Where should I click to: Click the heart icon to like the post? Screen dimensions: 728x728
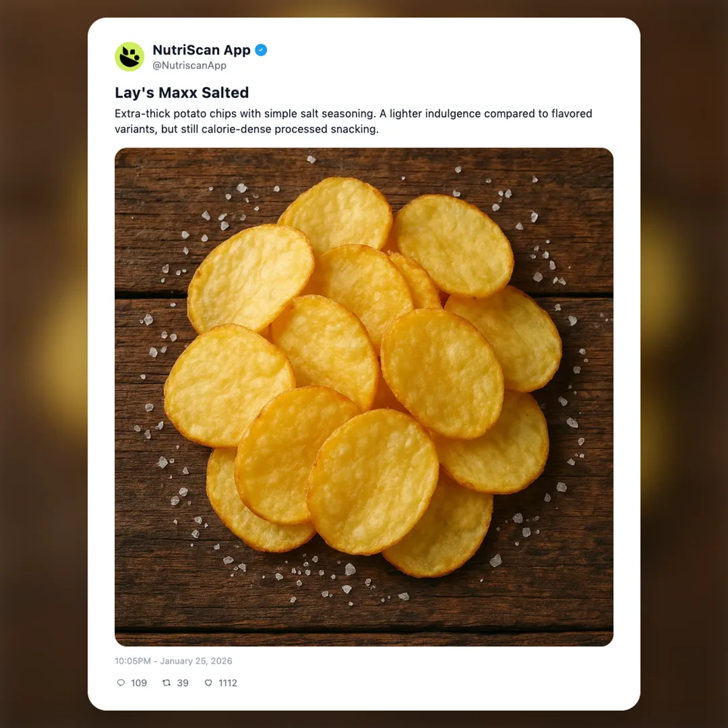[208, 683]
